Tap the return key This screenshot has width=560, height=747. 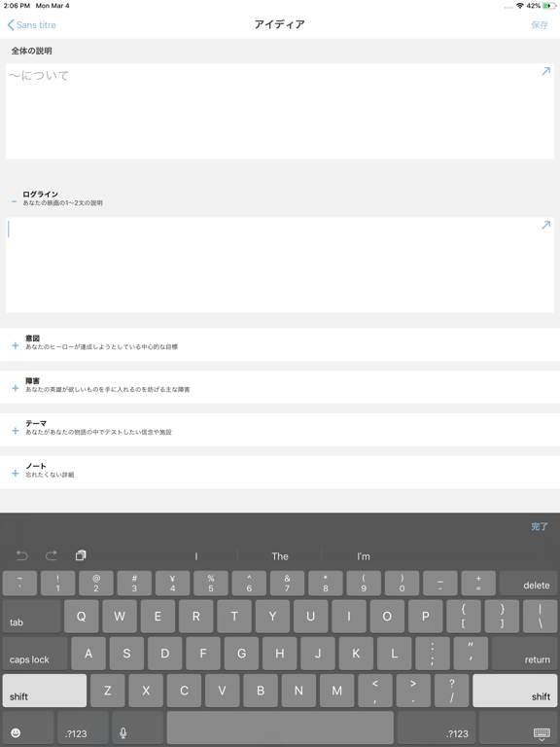click(524, 654)
